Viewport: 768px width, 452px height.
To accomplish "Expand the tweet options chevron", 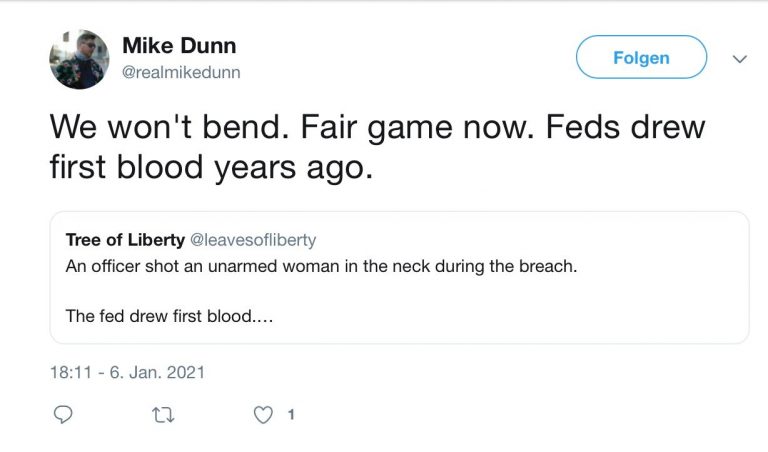I will [x=740, y=59].
